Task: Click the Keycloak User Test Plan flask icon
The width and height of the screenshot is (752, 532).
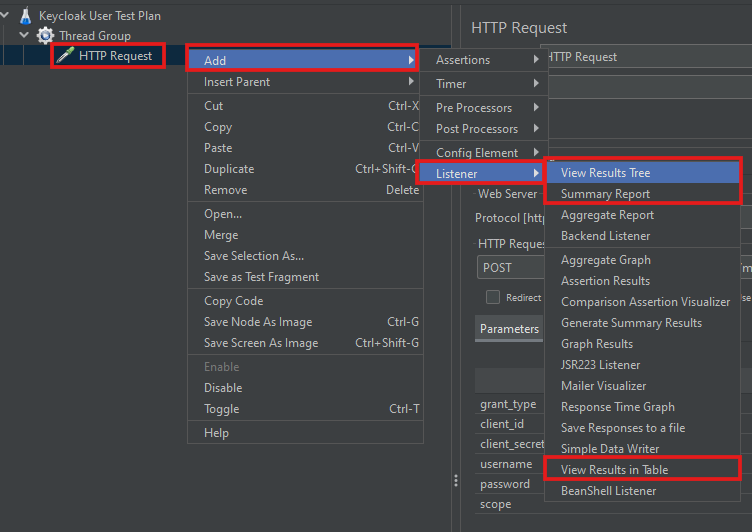Action: point(25,16)
